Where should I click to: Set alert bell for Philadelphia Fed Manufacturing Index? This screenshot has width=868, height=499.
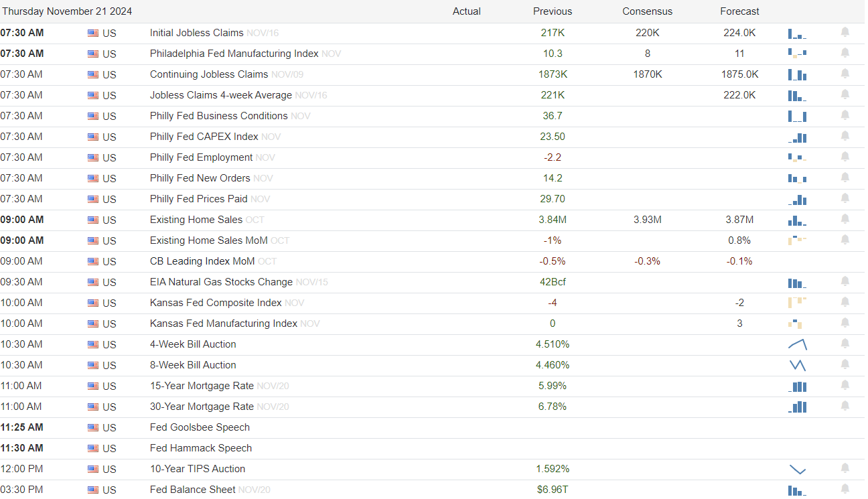click(x=845, y=53)
